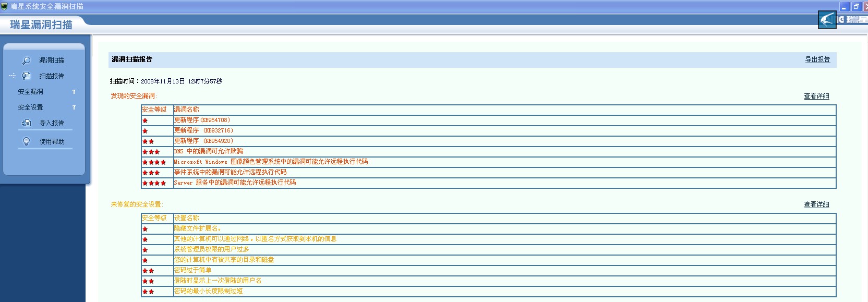Click the 隐藏文件扩展名 setting
This screenshot has height=302, width=868.
(x=198, y=228)
